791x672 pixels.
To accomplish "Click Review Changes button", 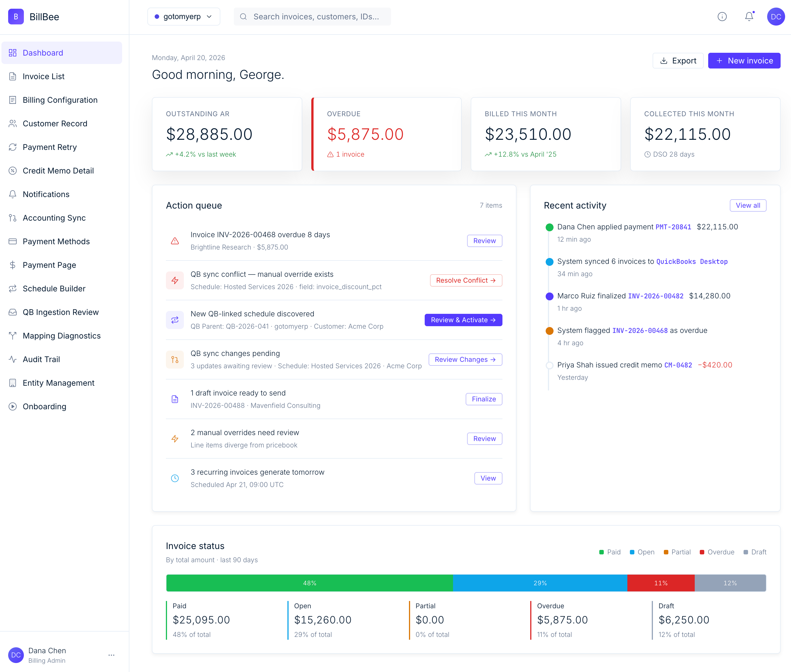I will [x=465, y=360].
